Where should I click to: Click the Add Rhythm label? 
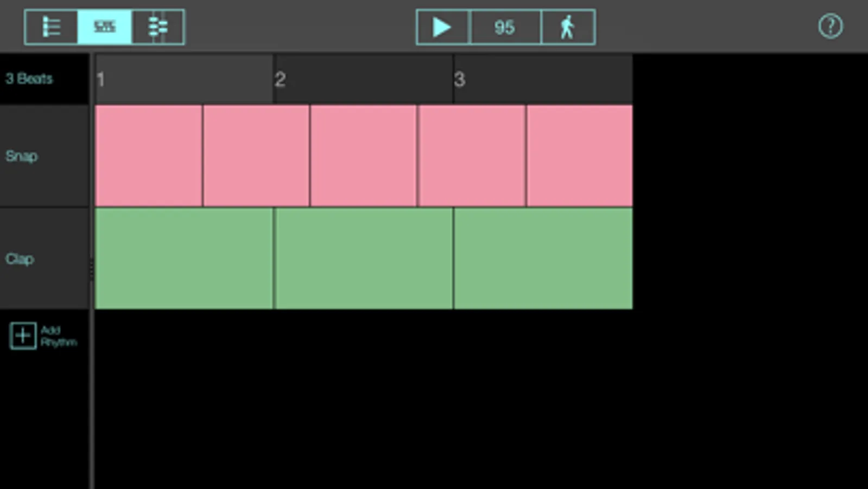pyautogui.click(x=58, y=336)
